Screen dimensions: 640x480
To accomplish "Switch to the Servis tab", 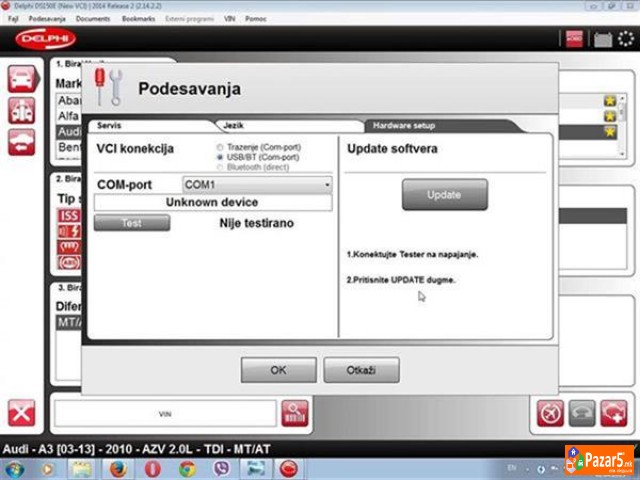I will [151, 126].
